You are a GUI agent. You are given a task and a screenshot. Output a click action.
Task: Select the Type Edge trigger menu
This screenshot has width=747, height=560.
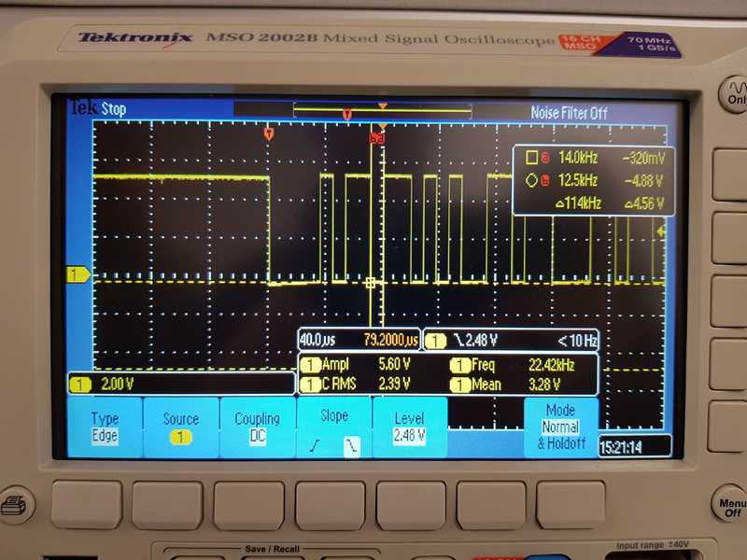(105, 427)
